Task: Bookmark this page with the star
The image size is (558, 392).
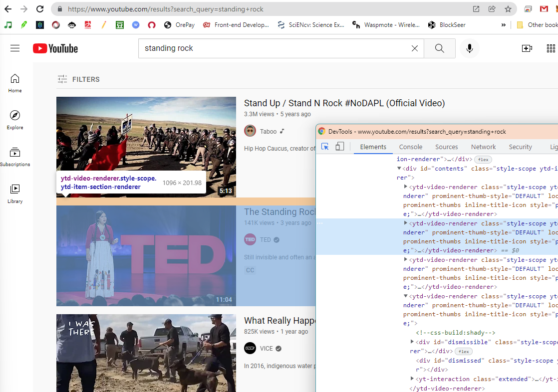Action: 508,9
